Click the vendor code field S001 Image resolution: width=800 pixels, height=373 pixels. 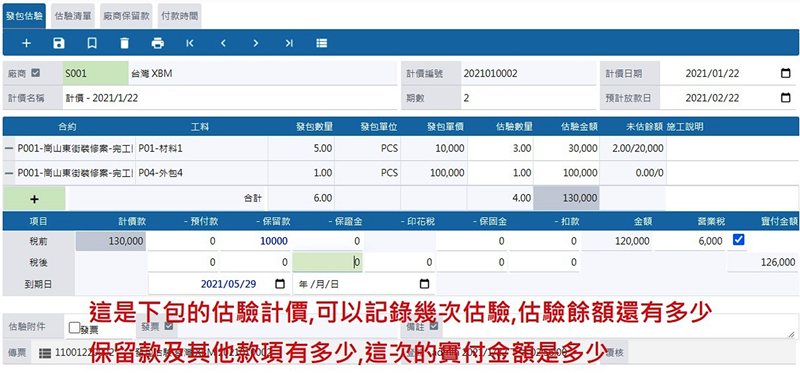pyautogui.click(x=95, y=73)
